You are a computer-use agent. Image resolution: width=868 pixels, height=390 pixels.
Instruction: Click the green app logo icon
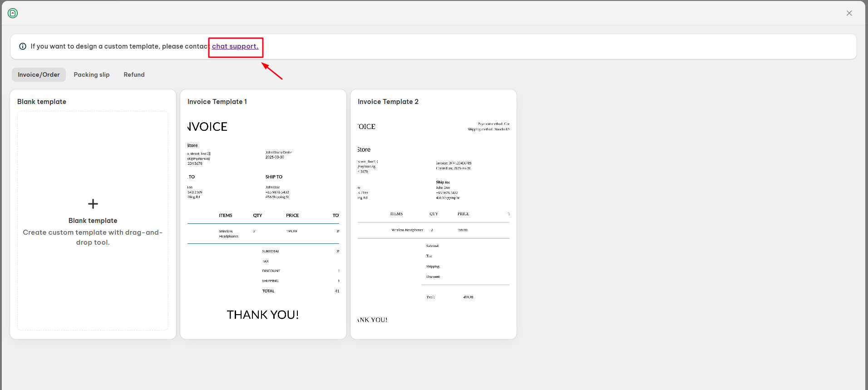coord(13,13)
